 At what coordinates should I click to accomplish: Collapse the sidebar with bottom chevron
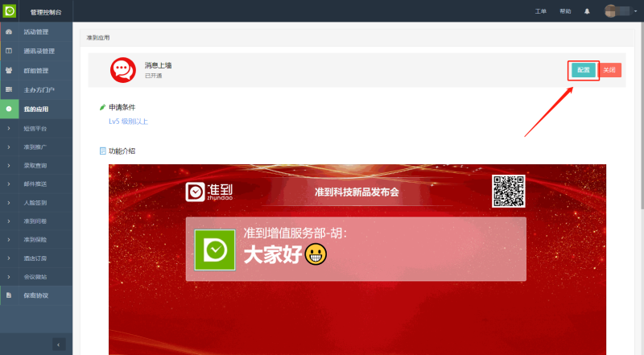59,344
